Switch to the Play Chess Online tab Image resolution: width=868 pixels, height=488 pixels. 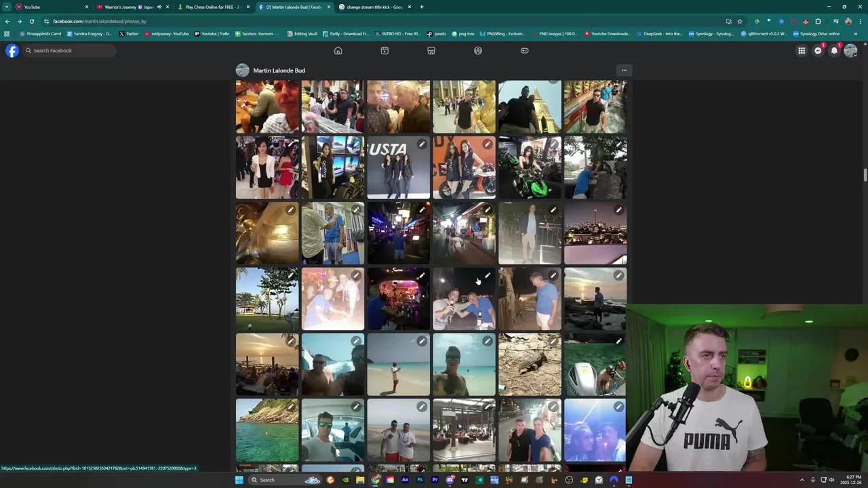214,7
